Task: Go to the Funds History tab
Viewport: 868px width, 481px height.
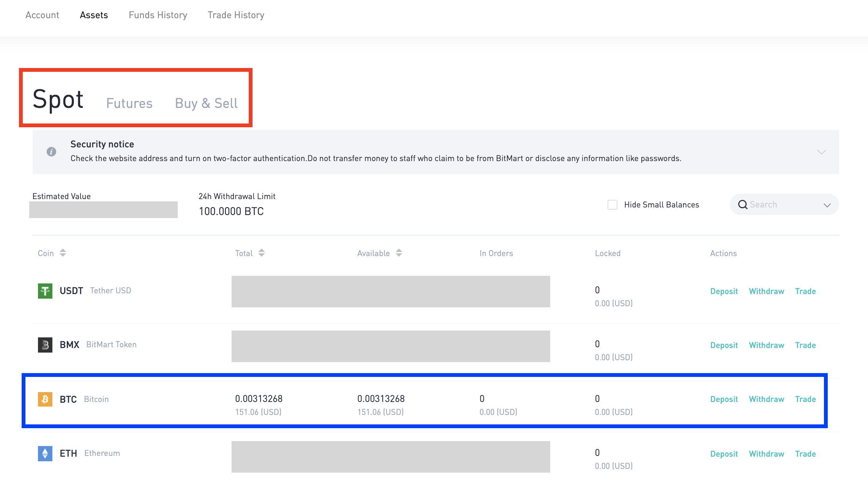Action: click(x=158, y=15)
